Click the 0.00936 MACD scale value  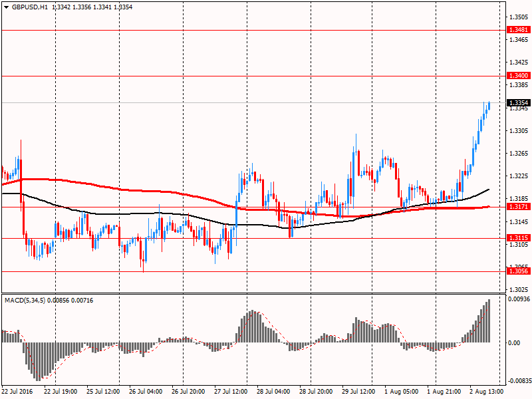coord(519,300)
